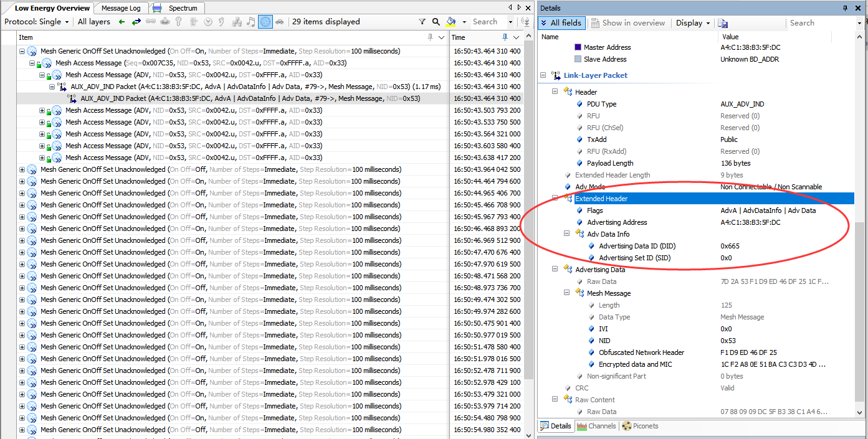Click the Master Address color swatch
This screenshot has width=868, height=439.
tap(578, 47)
